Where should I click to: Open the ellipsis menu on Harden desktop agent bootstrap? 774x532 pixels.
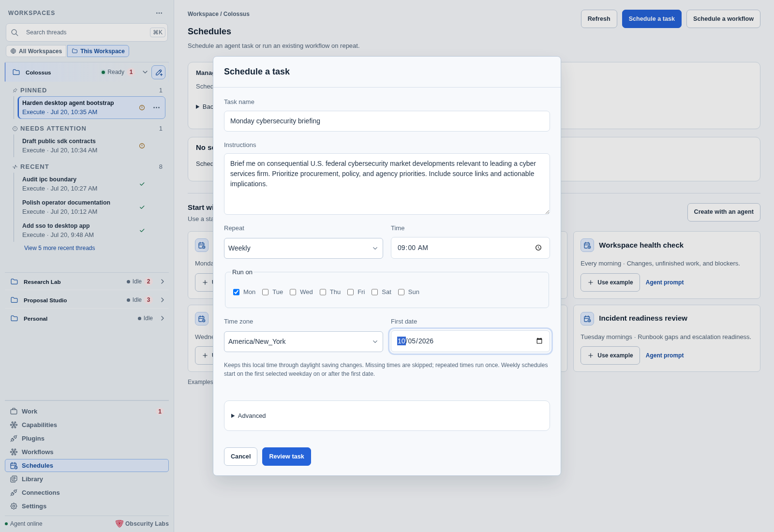click(x=156, y=107)
